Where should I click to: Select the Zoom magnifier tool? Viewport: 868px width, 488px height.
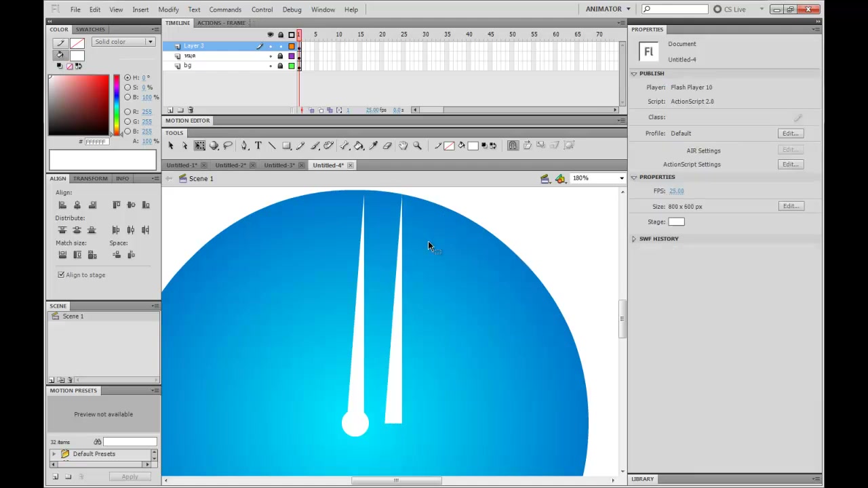click(418, 146)
